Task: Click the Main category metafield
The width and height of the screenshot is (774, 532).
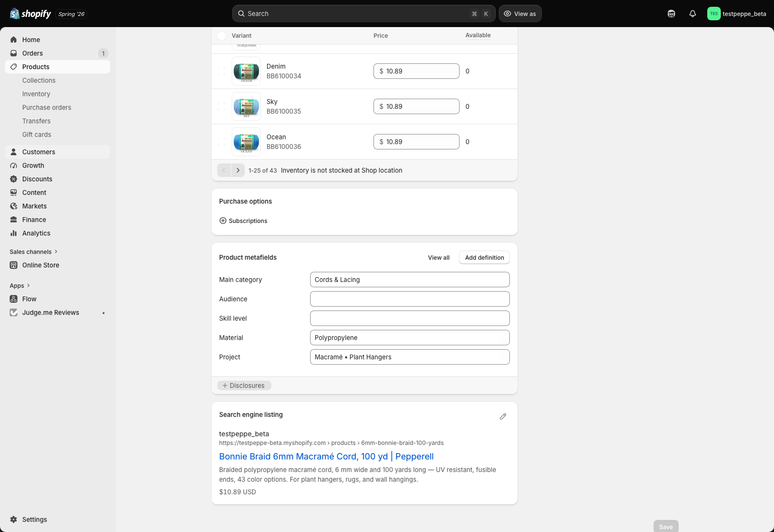Action: coord(410,280)
